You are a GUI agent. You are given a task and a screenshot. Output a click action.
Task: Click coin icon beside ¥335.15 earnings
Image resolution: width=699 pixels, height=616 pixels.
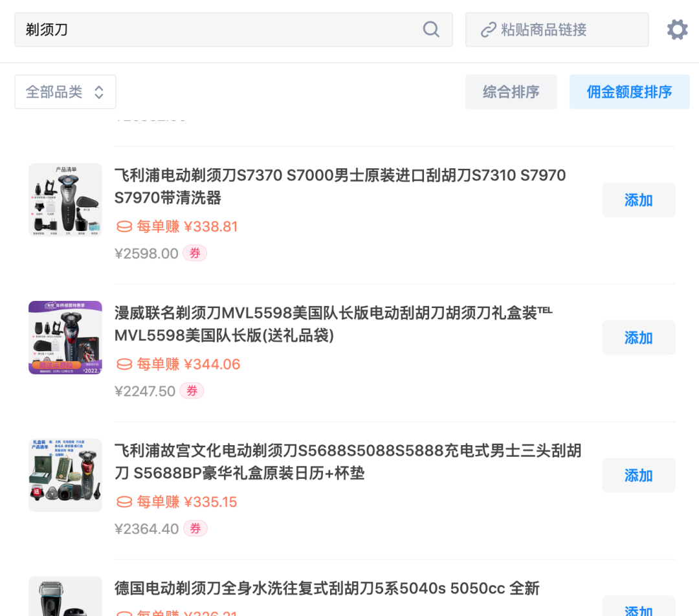click(124, 502)
